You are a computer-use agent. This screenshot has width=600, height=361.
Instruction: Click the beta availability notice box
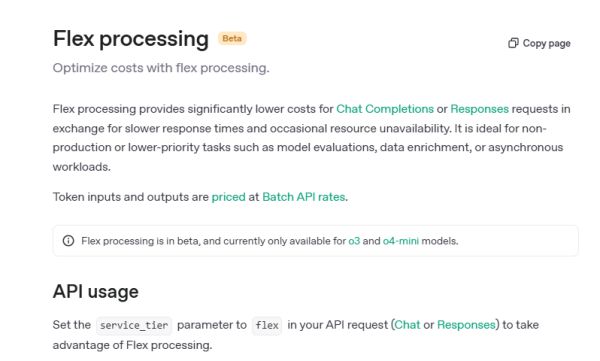(x=316, y=241)
